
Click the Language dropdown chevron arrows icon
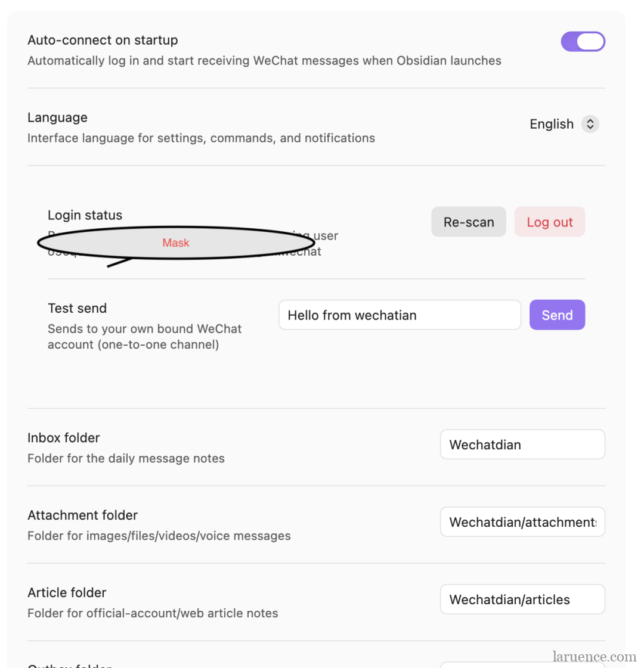pyautogui.click(x=590, y=124)
